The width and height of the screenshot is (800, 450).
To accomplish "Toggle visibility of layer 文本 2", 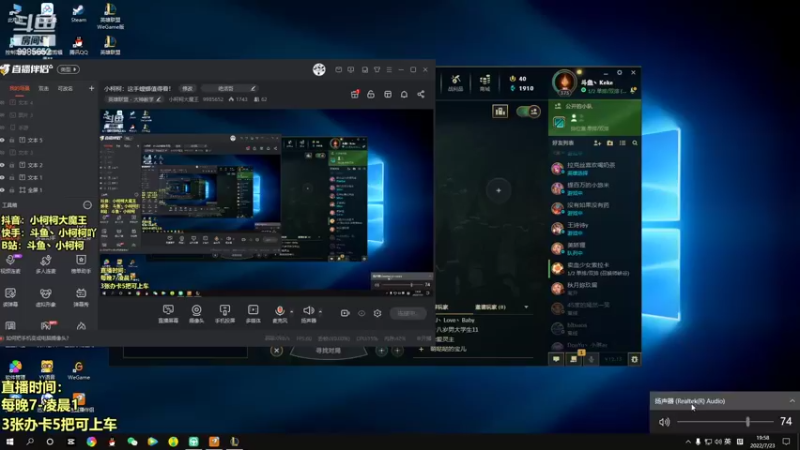I will (3, 165).
